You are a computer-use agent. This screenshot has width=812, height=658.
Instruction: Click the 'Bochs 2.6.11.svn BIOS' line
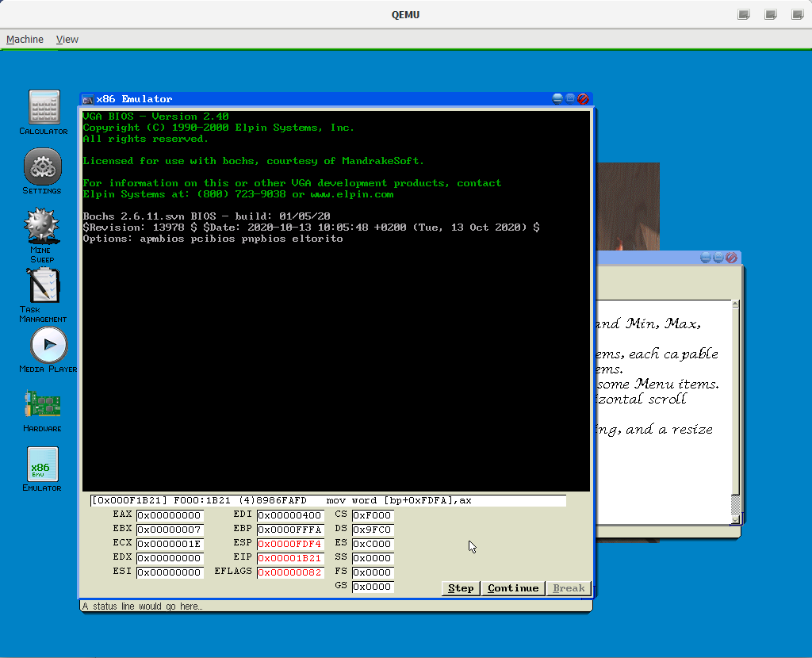(207, 216)
